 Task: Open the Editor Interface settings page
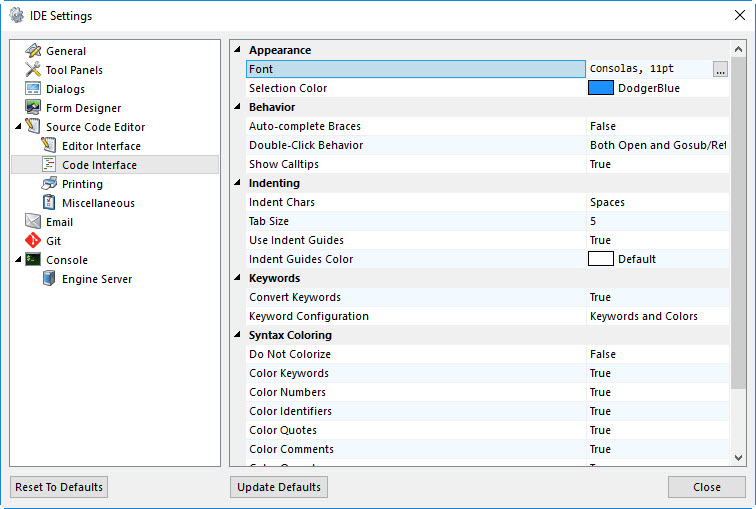[101, 146]
